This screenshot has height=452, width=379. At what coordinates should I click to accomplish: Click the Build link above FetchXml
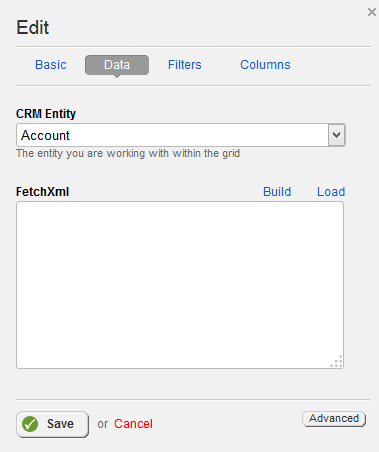(277, 192)
